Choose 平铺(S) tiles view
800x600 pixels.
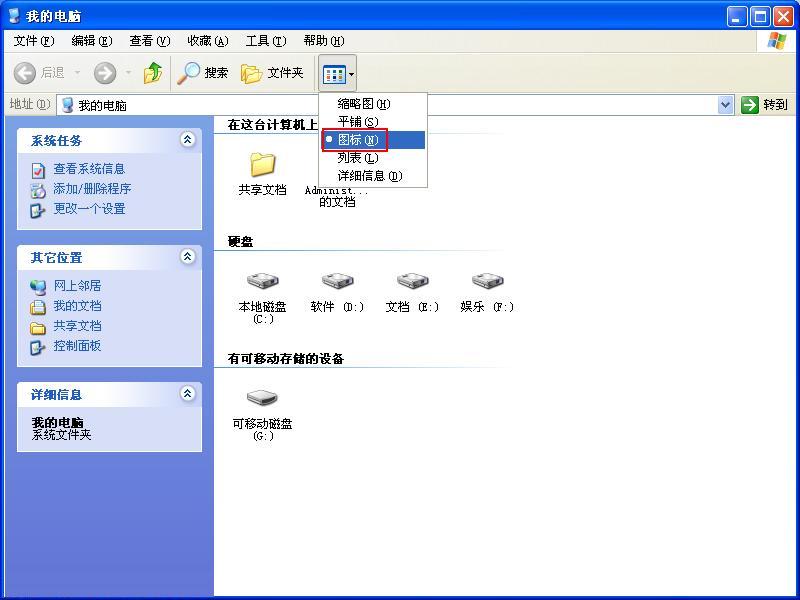[373, 122]
